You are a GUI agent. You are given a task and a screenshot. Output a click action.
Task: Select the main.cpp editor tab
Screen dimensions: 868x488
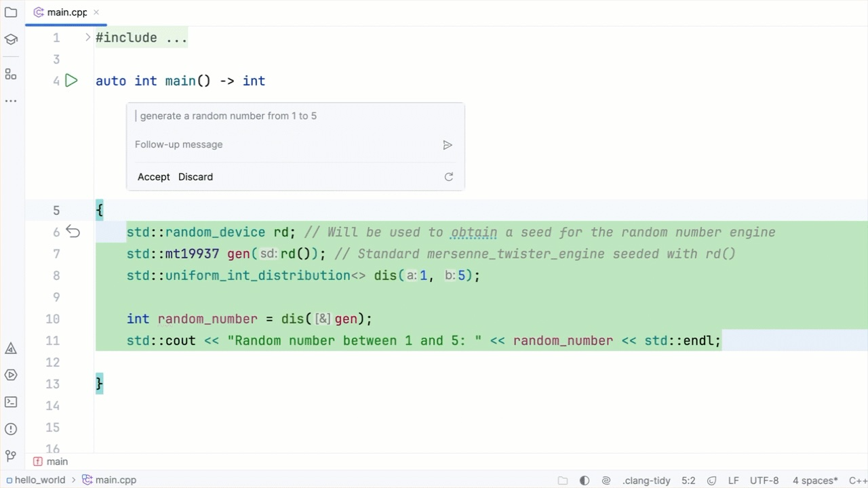(x=66, y=12)
